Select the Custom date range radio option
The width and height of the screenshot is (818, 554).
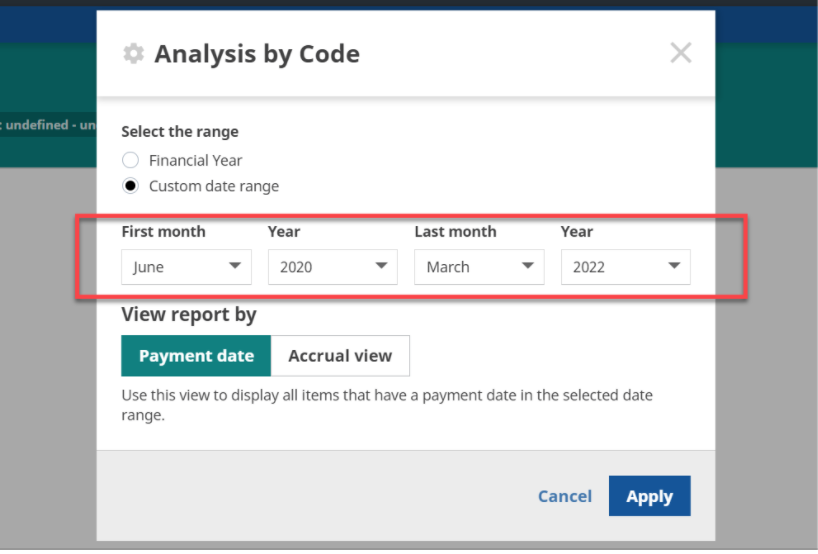pos(130,186)
